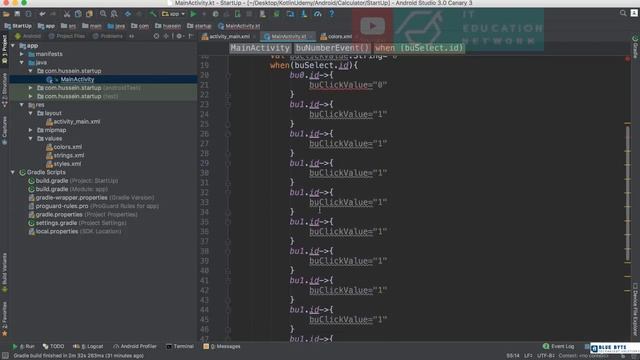Open styles.xml in project tree
Viewport: 640px width, 360px height.
63,164
